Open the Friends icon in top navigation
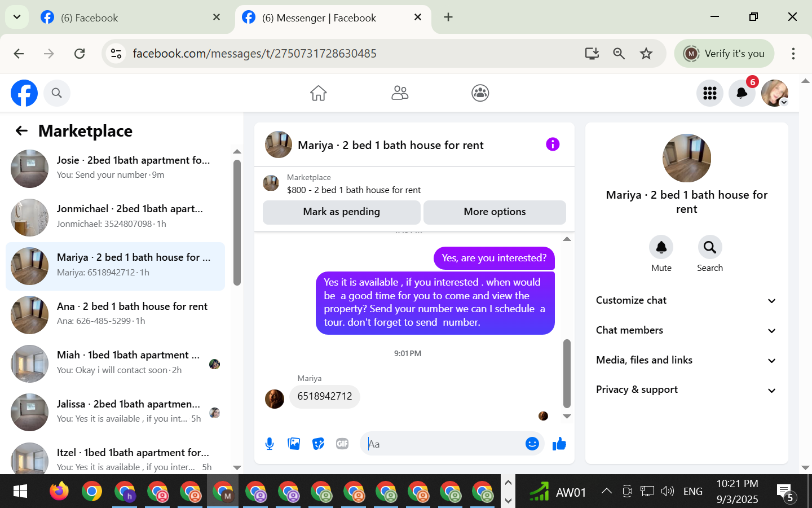 click(x=400, y=93)
